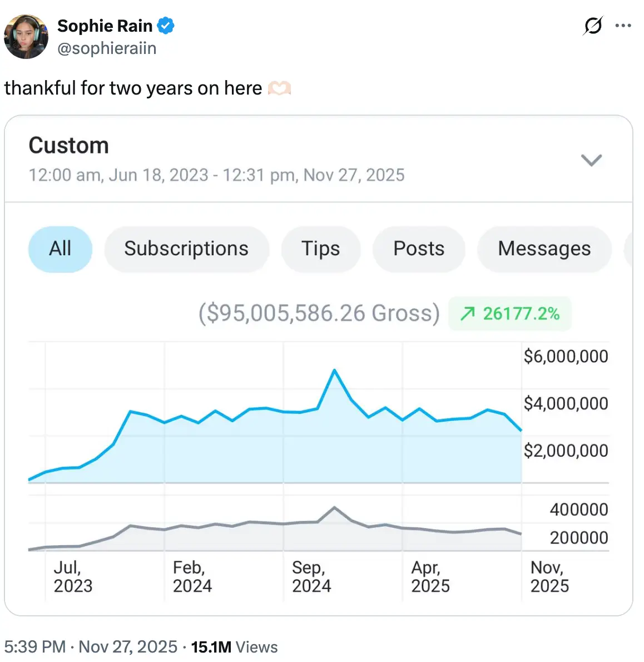
Task: Click the heart hands emoji in tweet
Action: 279,88
